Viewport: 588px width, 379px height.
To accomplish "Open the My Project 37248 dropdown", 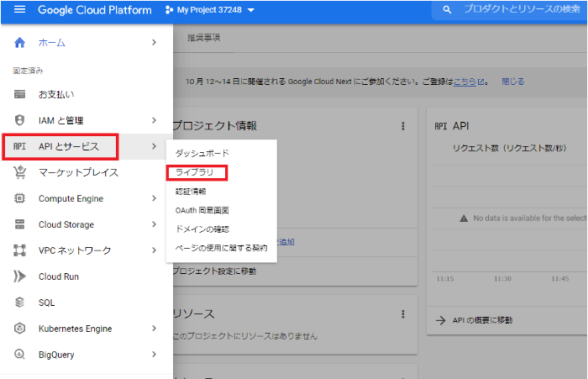I will coord(210,10).
